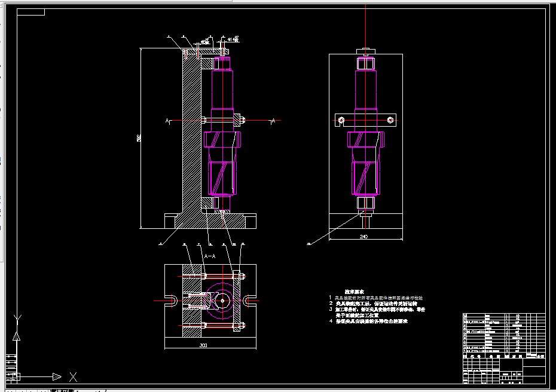Image resolution: width=556 pixels, height=392 pixels.
Task: Select technical requirement note number 4
Action: pos(368,321)
